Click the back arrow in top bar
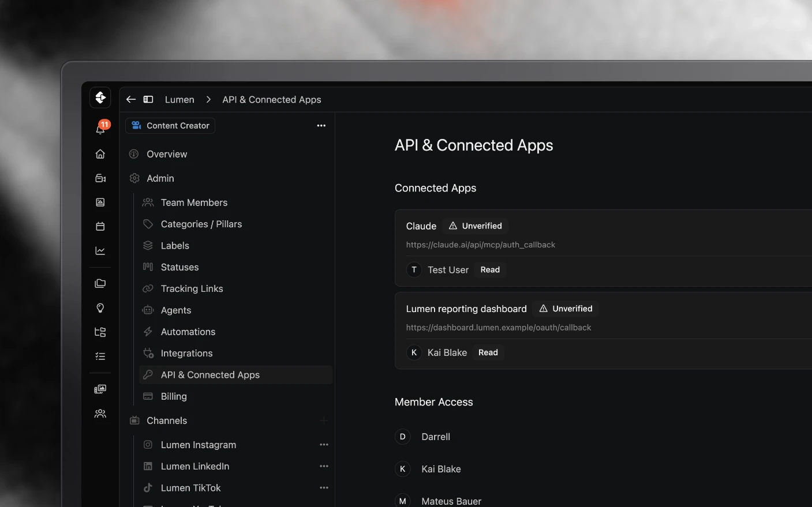The height and width of the screenshot is (507, 812). pyautogui.click(x=131, y=100)
